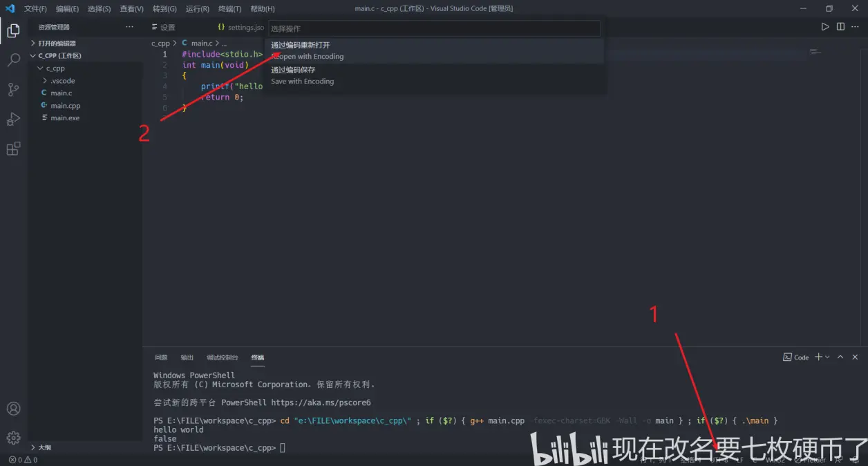The height and width of the screenshot is (466, 868).
Task: Open the Accounts icon in activity bar
Action: [13, 409]
